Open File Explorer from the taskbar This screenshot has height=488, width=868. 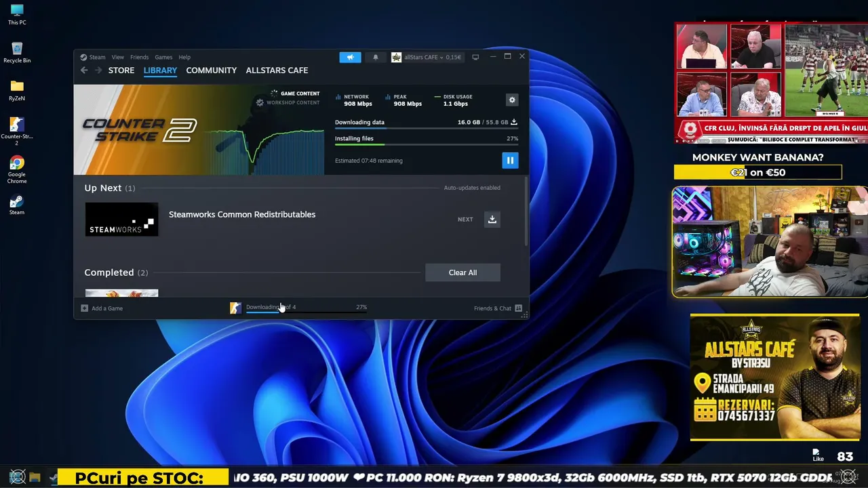[35, 477]
